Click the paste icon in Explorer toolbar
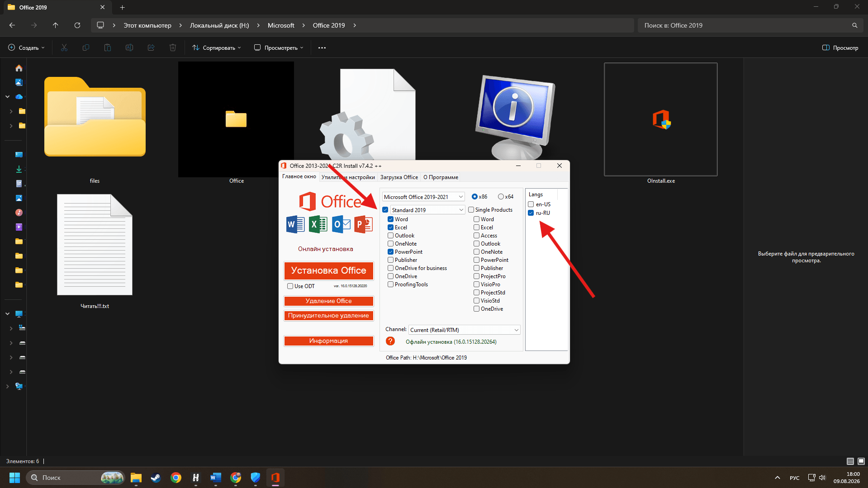Screen dimensions: 868x488 (x=108, y=47)
